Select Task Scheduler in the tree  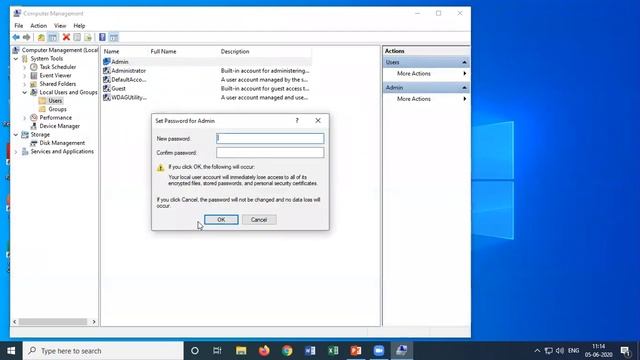click(58, 67)
